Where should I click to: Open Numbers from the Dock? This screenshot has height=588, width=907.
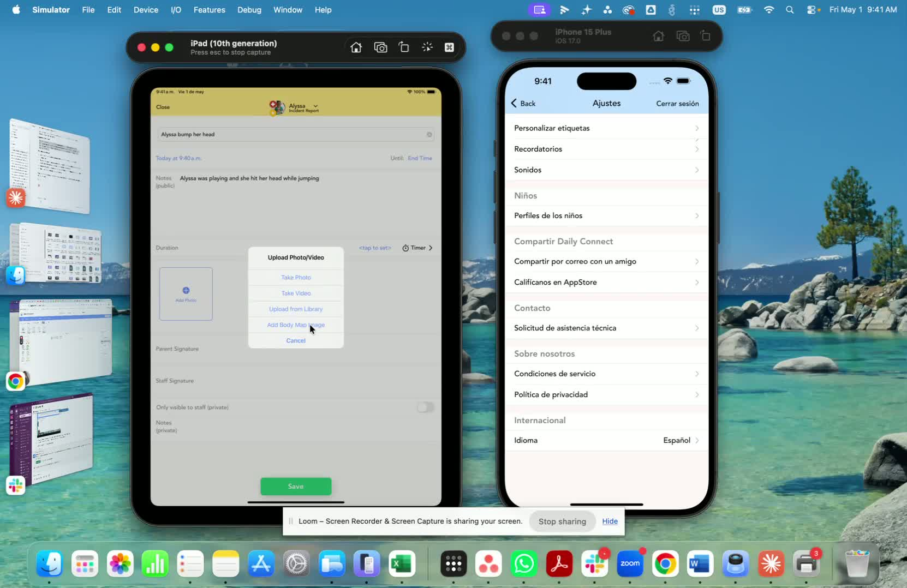point(156,563)
